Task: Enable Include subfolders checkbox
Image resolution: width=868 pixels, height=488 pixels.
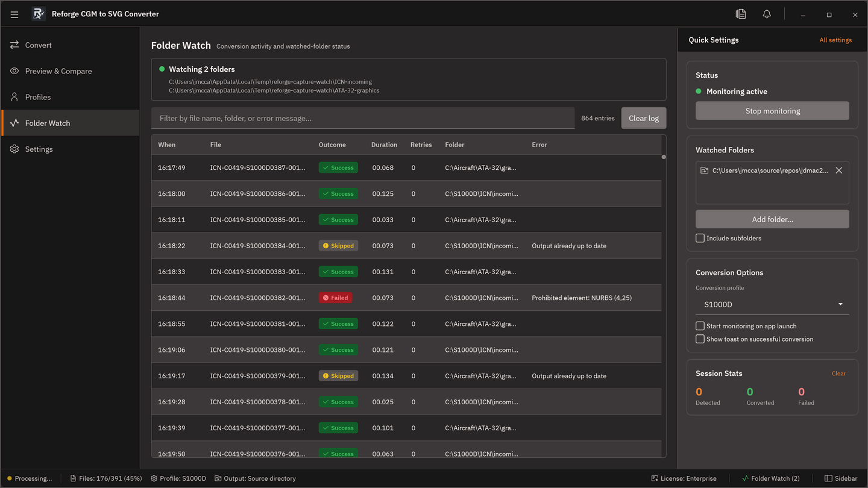Action: (700, 238)
